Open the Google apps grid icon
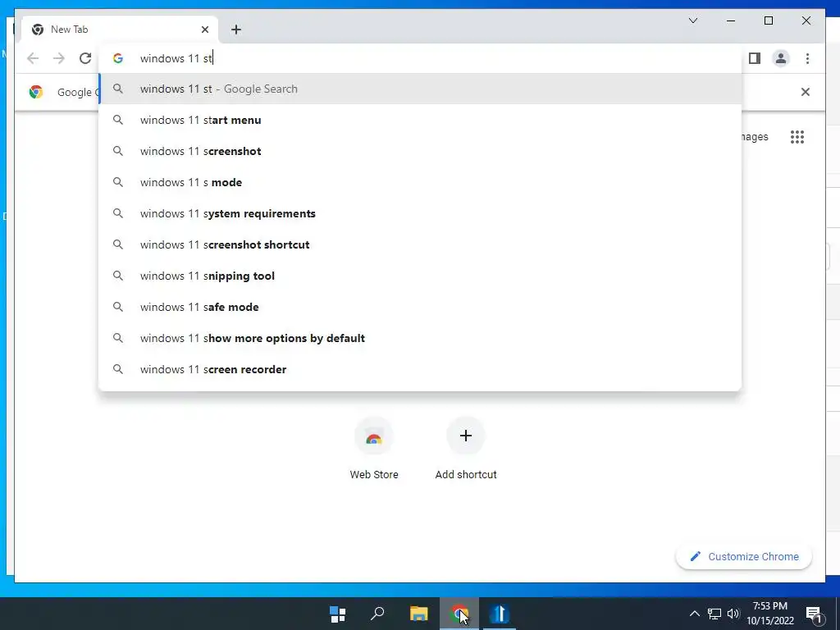This screenshot has width=840, height=630. point(797,137)
